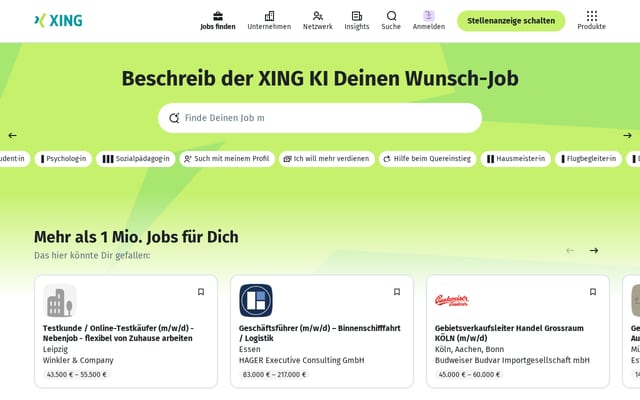Click the Finde Deinen Job search field

tap(320, 118)
